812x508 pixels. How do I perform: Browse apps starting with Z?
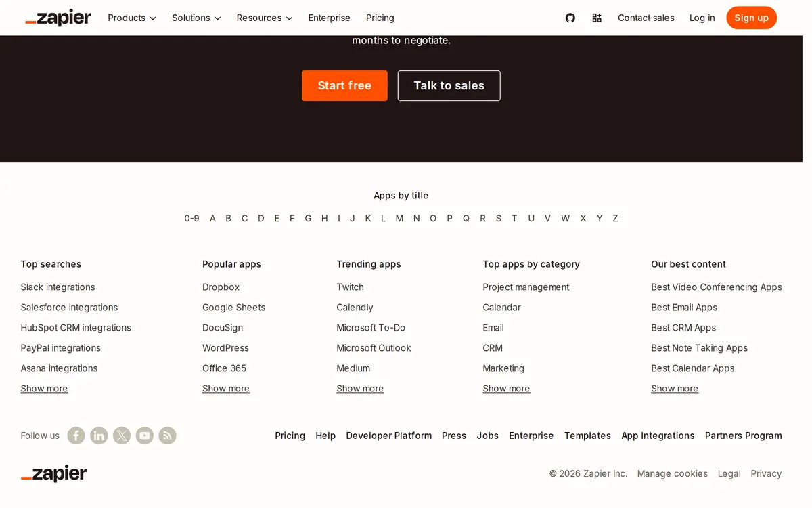point(615,218)
